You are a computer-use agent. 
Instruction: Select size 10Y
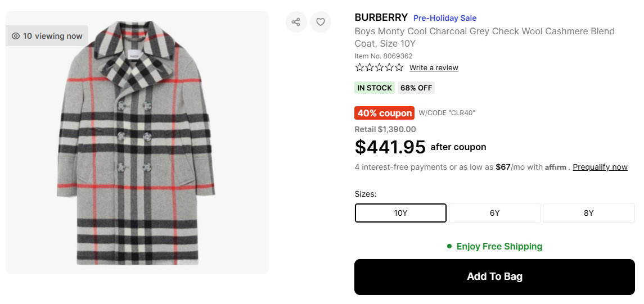click(400, 213)
